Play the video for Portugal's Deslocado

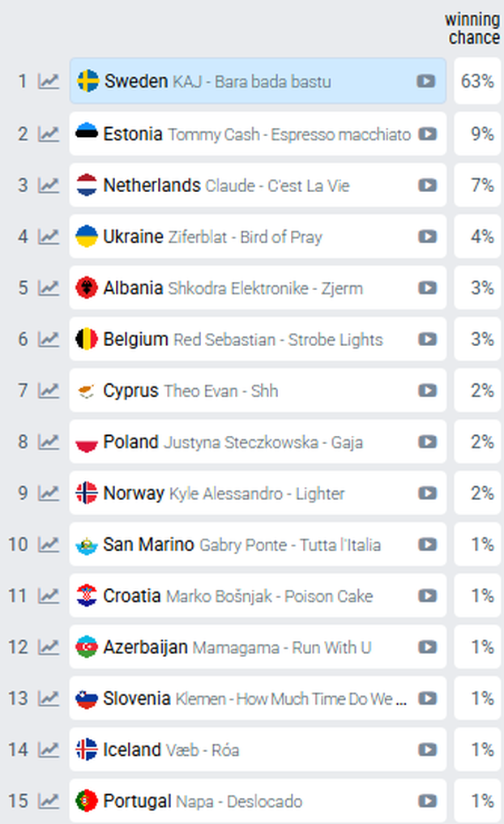(427, 801)
